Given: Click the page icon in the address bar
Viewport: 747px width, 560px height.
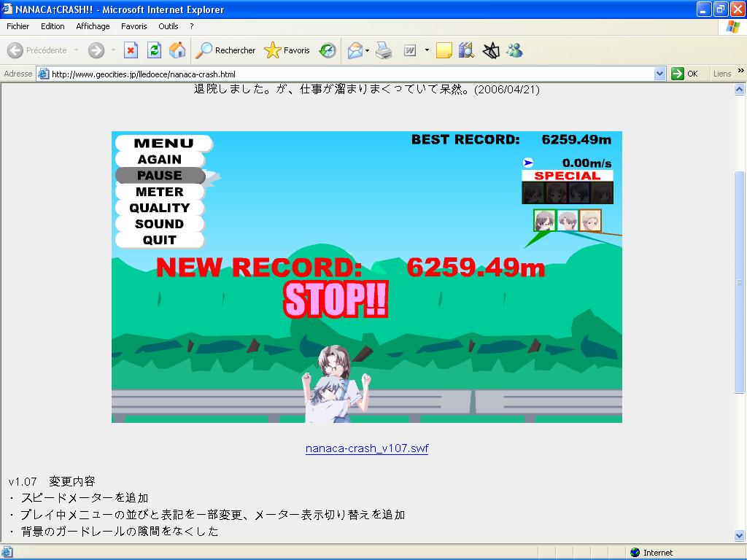Looking at the screenshot, I should 43,74.
